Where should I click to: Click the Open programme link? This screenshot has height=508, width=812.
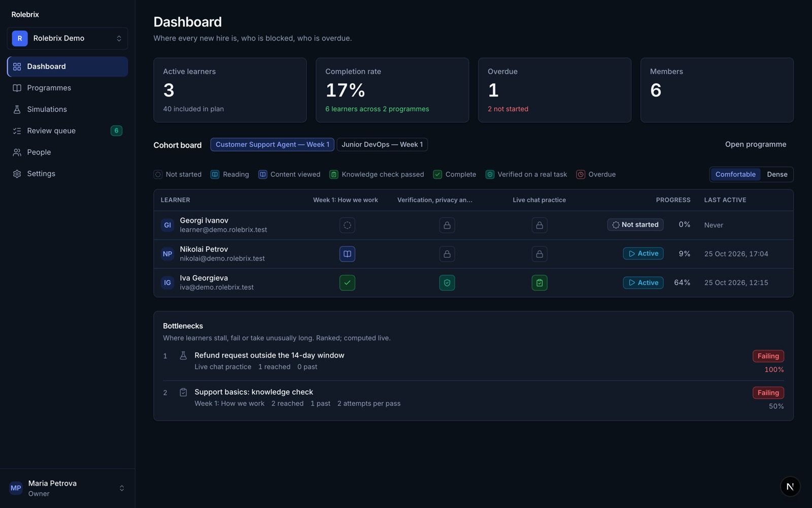(756, 144)
